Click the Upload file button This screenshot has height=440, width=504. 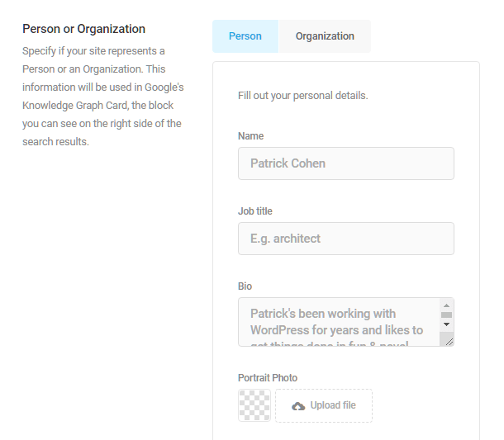324,405
